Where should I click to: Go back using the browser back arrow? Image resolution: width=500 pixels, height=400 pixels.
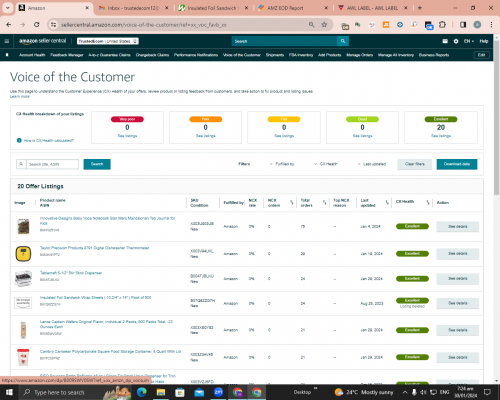(x=9, y=25)
